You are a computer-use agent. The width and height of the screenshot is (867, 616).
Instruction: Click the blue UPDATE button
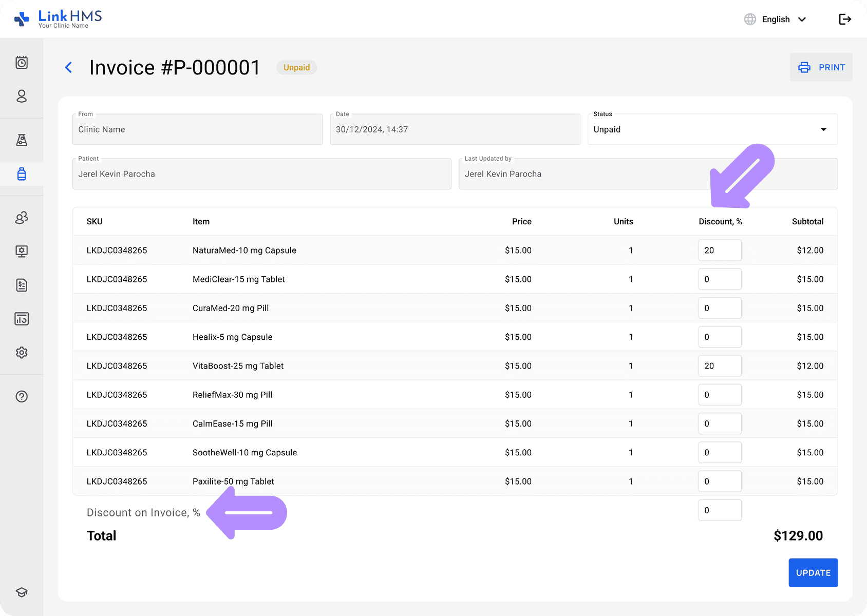click(813, 573)
